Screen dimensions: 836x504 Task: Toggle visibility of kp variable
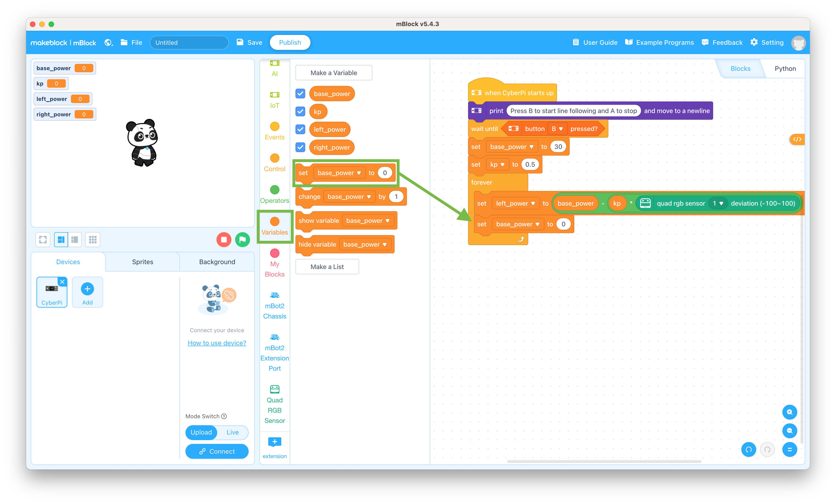click(x=300, y=111)
